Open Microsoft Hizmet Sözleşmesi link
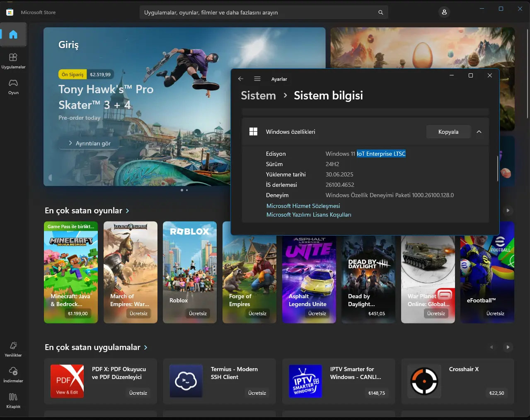This screenshot has width=530, height=420. click(303, 206)
